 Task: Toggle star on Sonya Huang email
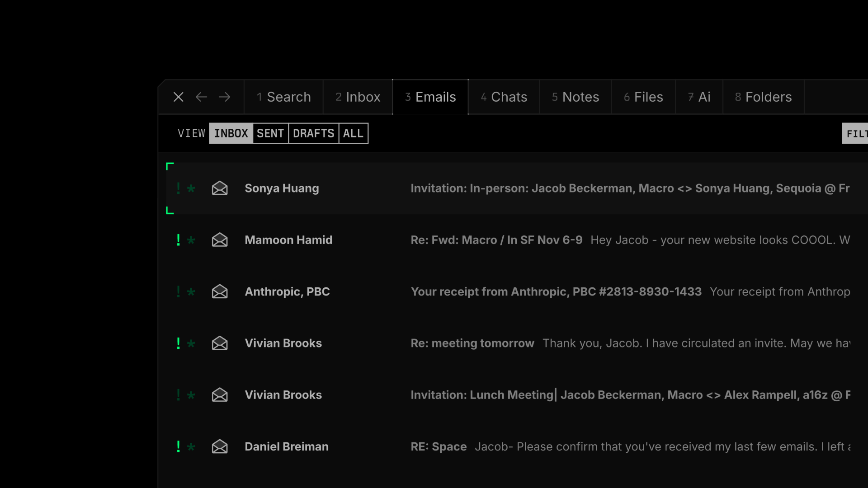point(191,189)
